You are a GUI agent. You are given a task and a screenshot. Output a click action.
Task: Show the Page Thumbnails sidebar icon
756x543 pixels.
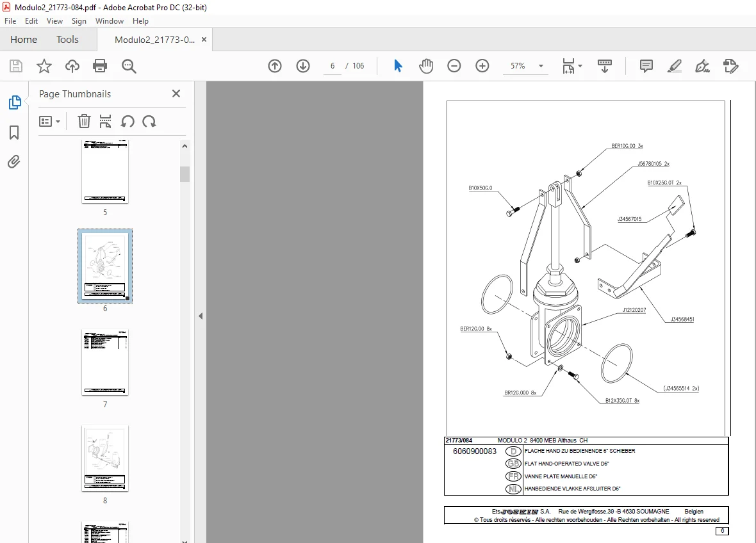[15, 102]
